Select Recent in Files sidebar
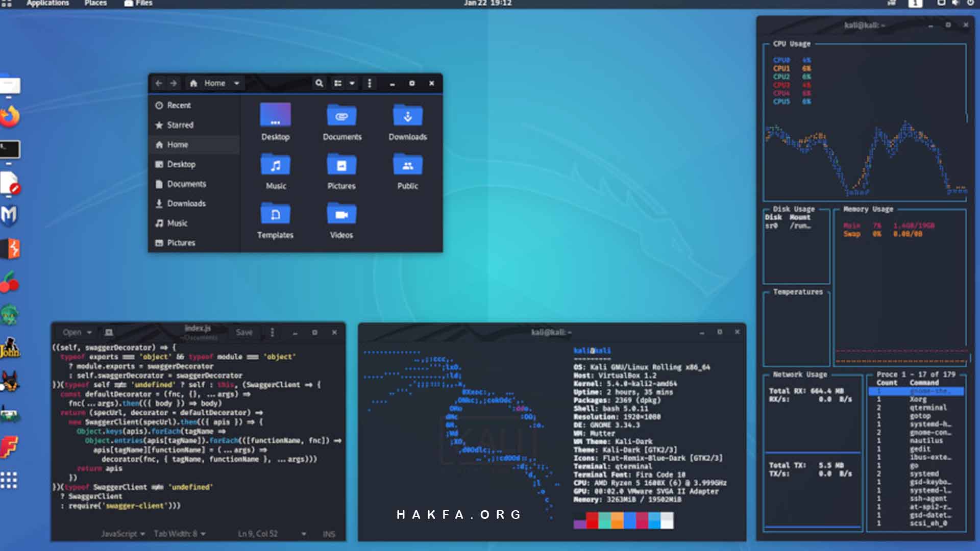Image resolution: width=980 pixels, height=551 pixels. click(x=194, y=105)
